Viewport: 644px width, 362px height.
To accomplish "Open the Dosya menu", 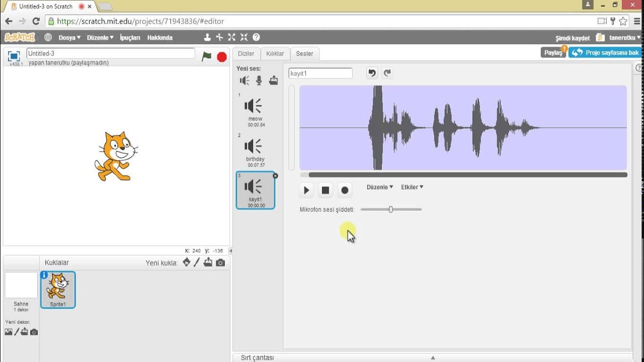I will (69, 38).
